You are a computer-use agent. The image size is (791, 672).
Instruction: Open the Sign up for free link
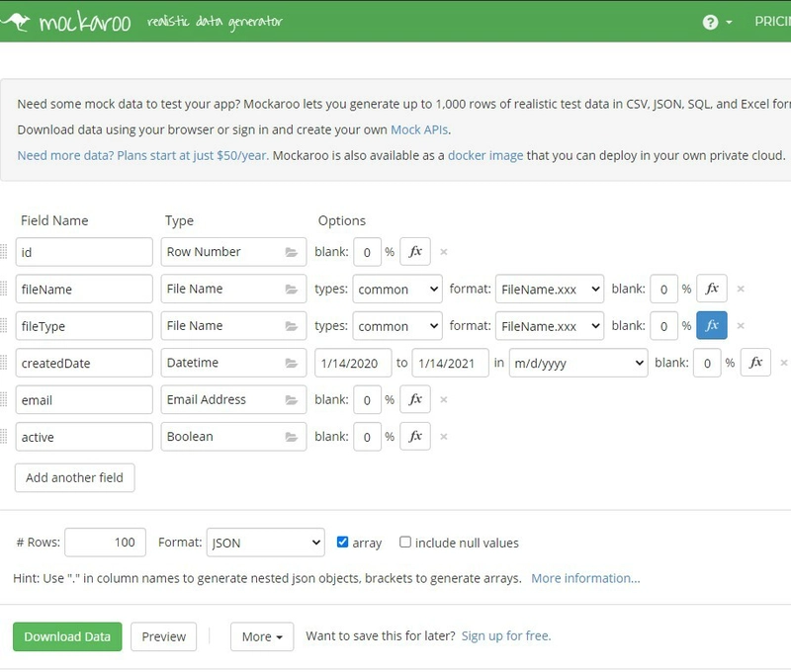click(x=506, y=635)
